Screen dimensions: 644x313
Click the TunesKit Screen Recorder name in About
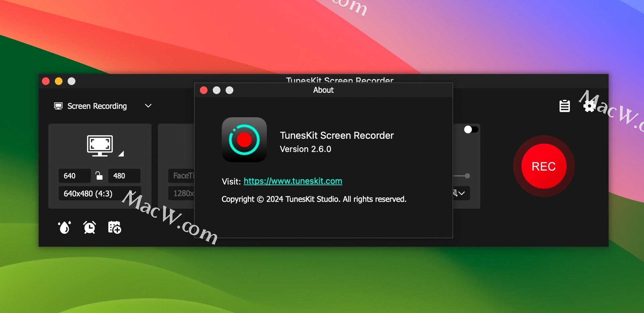[337, 135]
